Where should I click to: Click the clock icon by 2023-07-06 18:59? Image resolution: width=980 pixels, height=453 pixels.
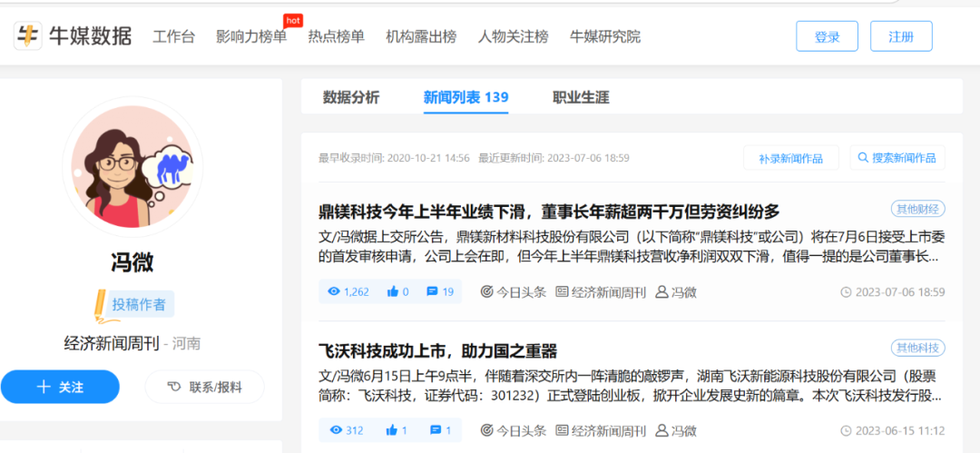pyautogui.click(x=847, y=291)
